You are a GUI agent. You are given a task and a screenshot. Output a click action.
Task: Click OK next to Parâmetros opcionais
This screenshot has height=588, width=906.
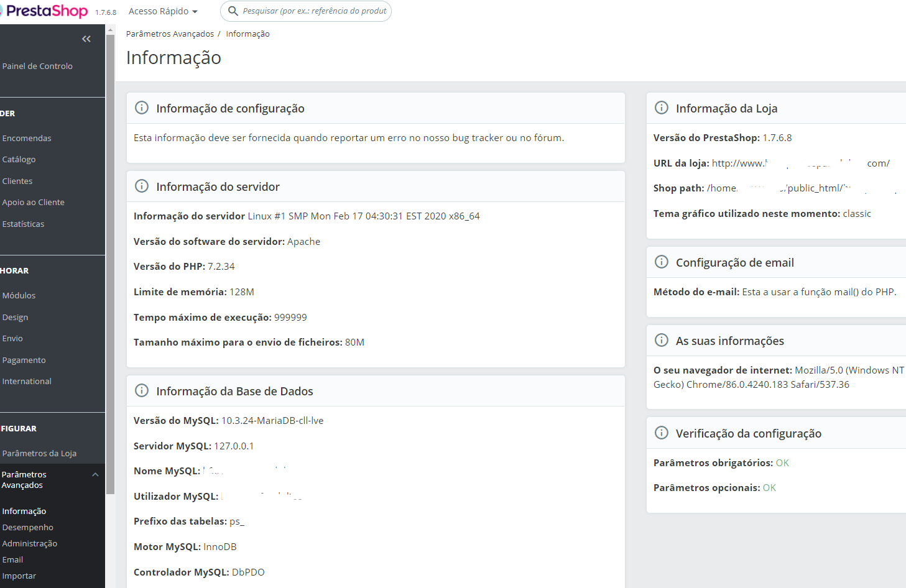click(x=769, y=487)
